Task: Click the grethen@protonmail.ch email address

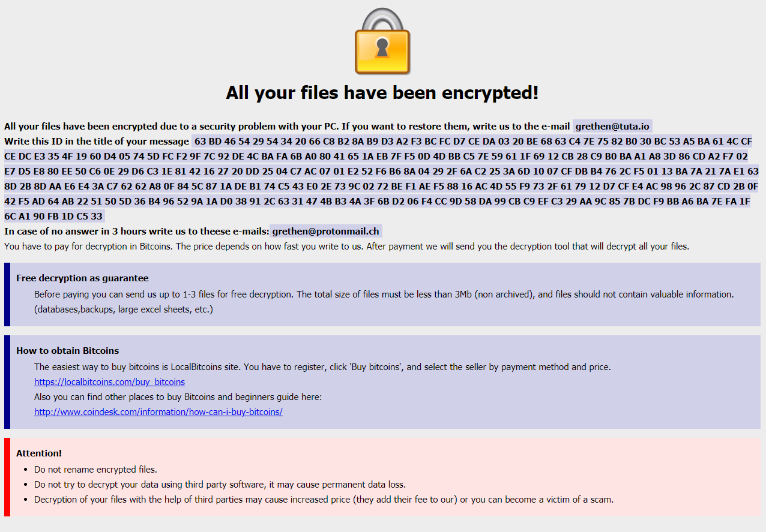Action: (326, 232)
